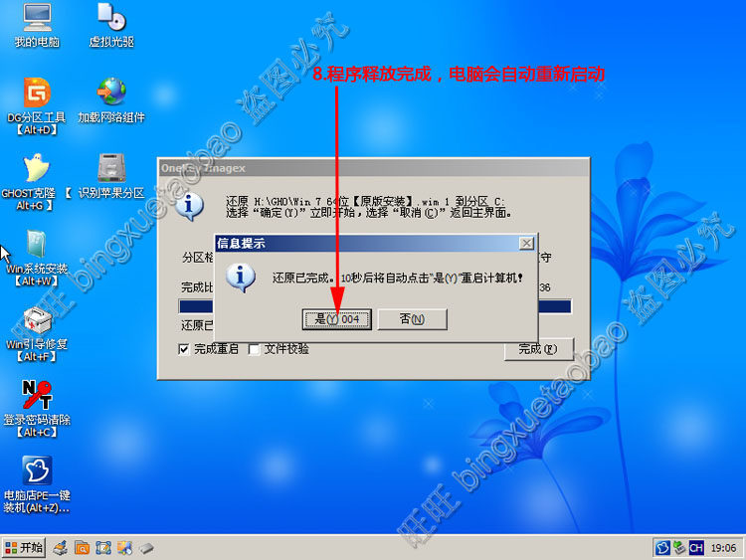Open the 加载网络组件 globe icon
The height and width of the screenshot is (560, 746).
point(111,99)
